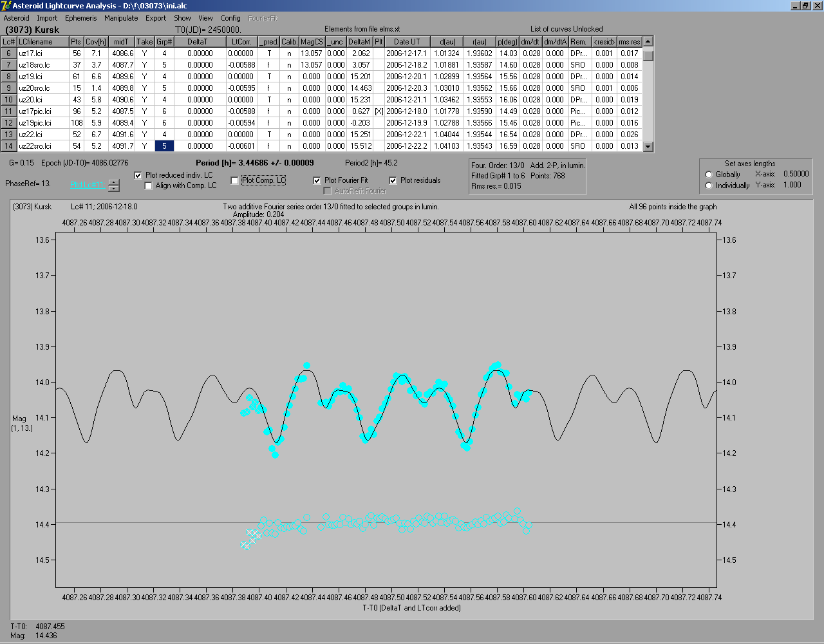824x644 pixels.
Task: Click the 2006-12-17.1 date cell
Action: (407, 53)
